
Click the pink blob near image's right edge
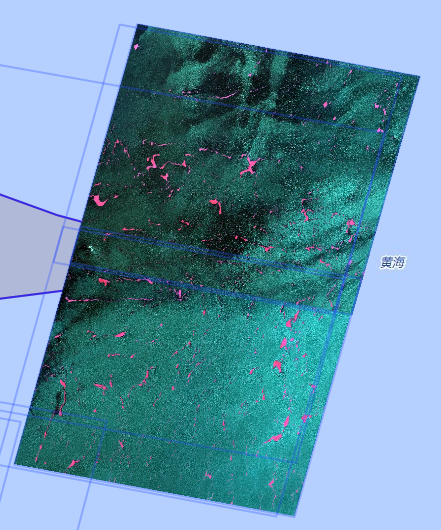click(351, 223)
